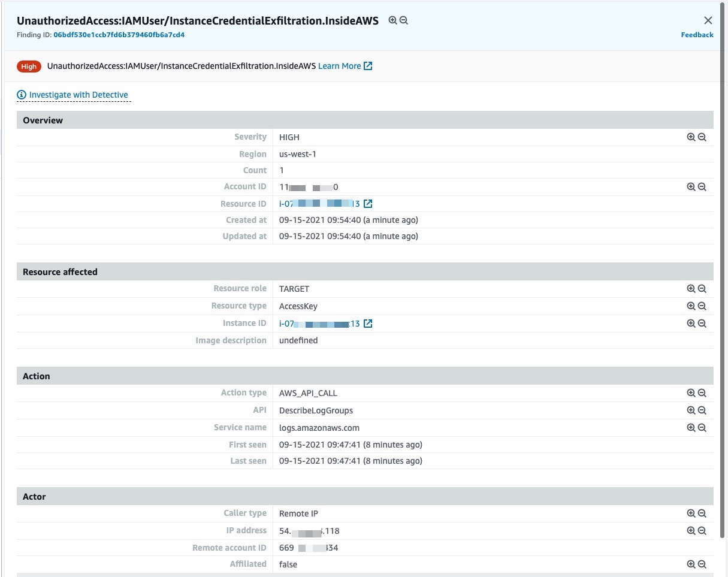728x577 pixels.
Task: Exclude filter for Caller type Remote IP
Action: pyautogui.click(x=702, y=513)
